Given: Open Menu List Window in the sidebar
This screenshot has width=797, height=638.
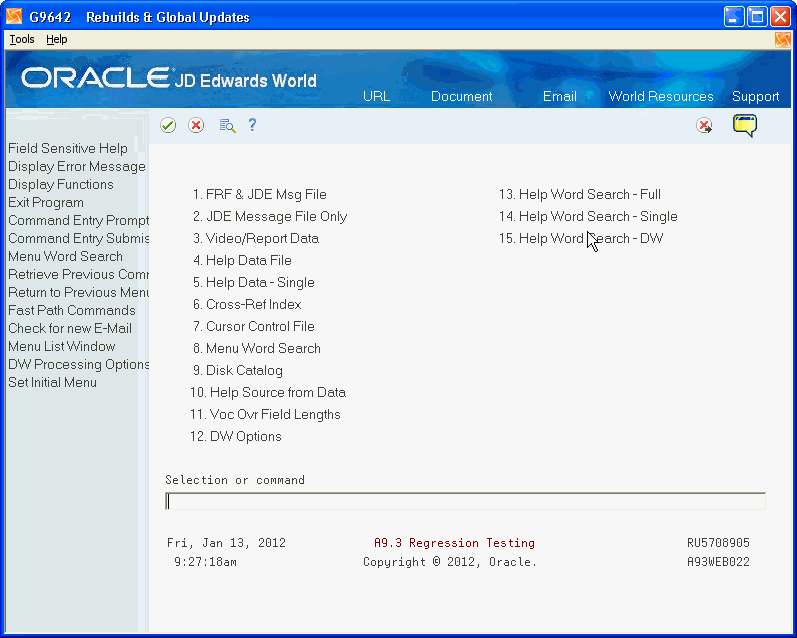Looking at the screenshot, I should coord(62,346).
